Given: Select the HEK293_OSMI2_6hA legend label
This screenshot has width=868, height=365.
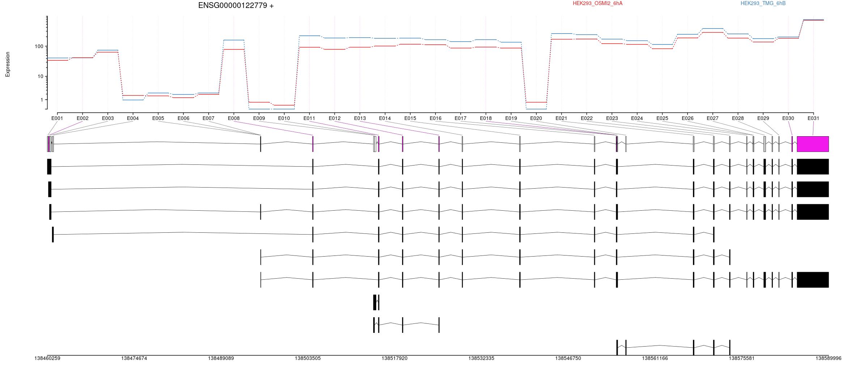Looking at the screenshot, I should [597, 3].
